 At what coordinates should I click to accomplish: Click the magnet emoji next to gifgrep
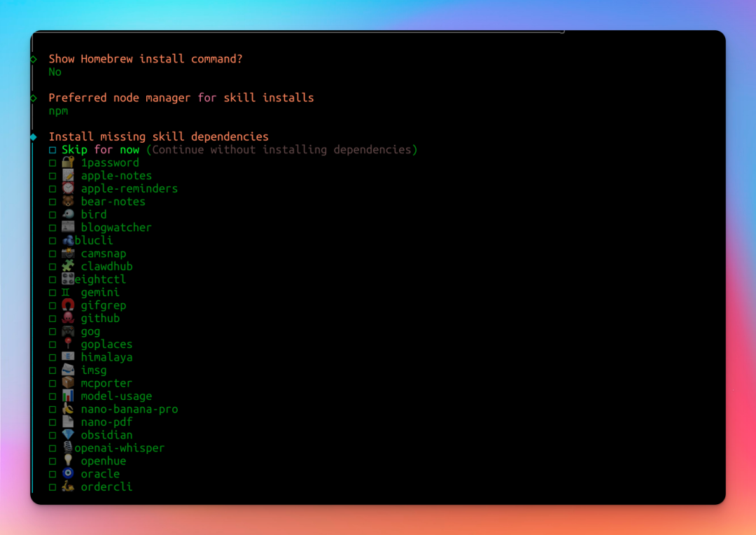(x=68, y=305)
